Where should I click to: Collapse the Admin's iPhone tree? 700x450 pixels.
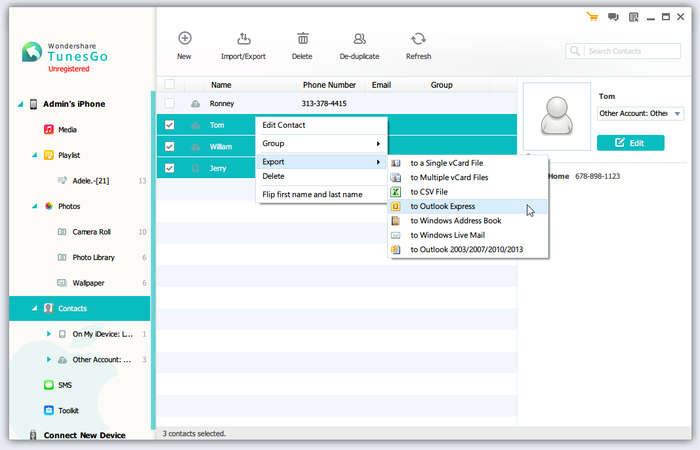click(20, 104)
